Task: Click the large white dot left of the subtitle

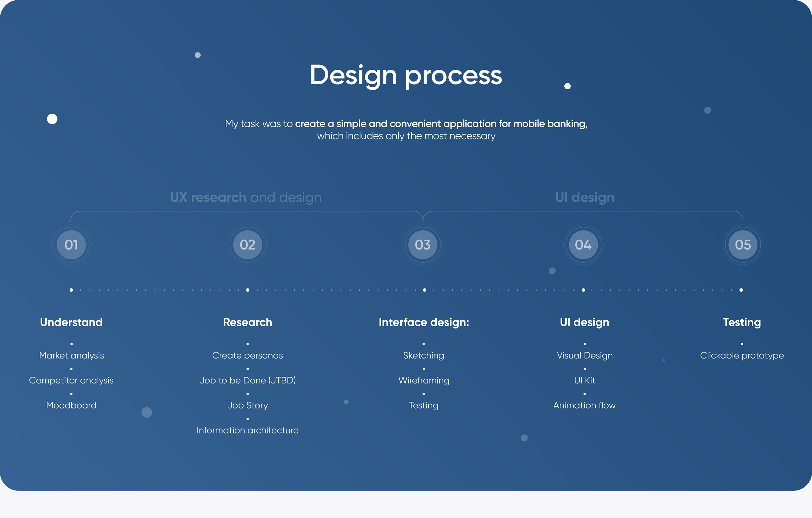Action: coord(52,119)
